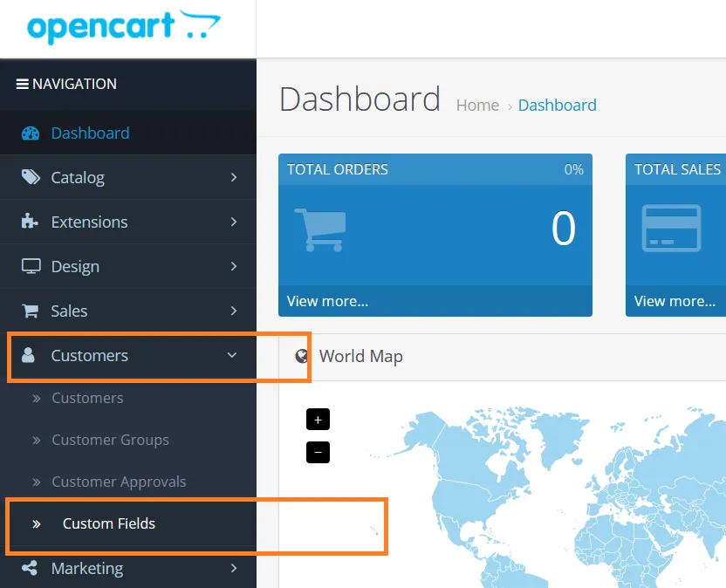Click the Extensions puzzle piece icon
The width and height of the screenshot is (726, 588).
pos(30,222)
